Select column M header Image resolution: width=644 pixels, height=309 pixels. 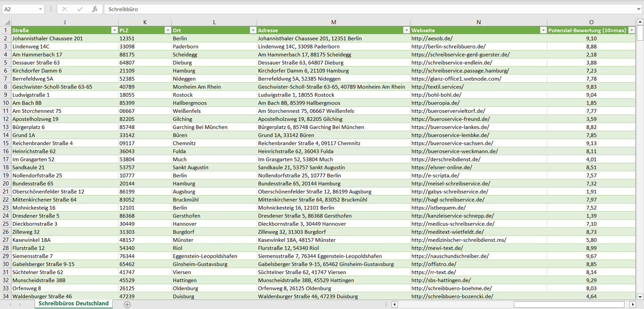[x=333, y=22]
